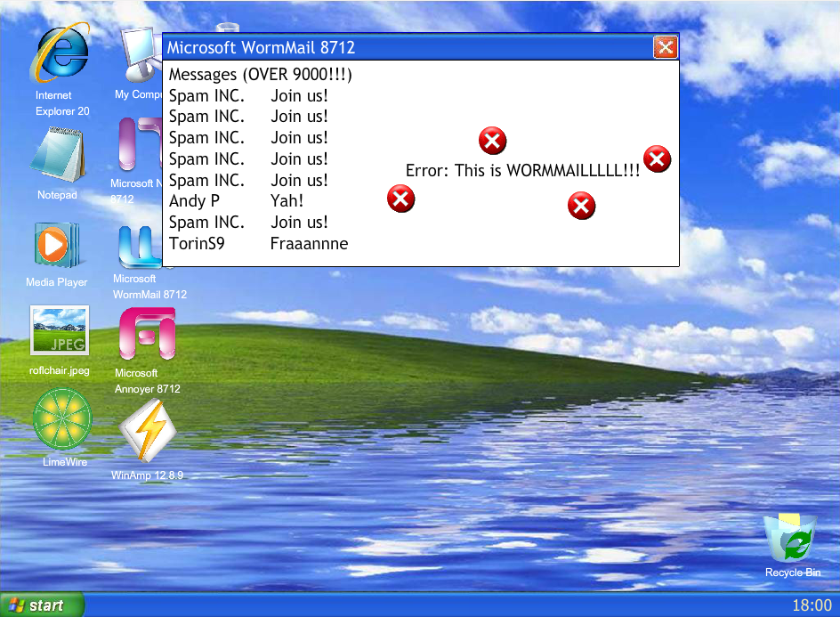Click the Error: This is WORMMAILLLLL!!! text
Viewport: 840px width, 617px height.
tap(522, 170)
